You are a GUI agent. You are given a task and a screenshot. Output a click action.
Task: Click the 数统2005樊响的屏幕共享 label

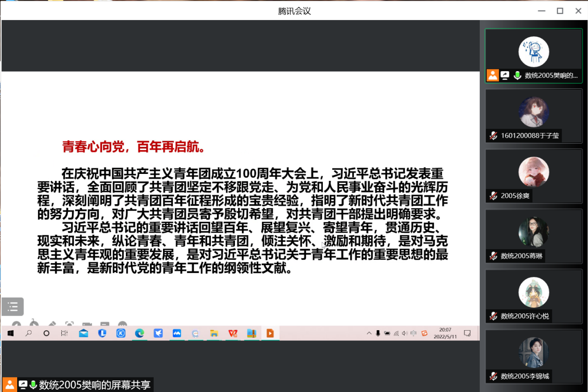(x=95, y=385)
